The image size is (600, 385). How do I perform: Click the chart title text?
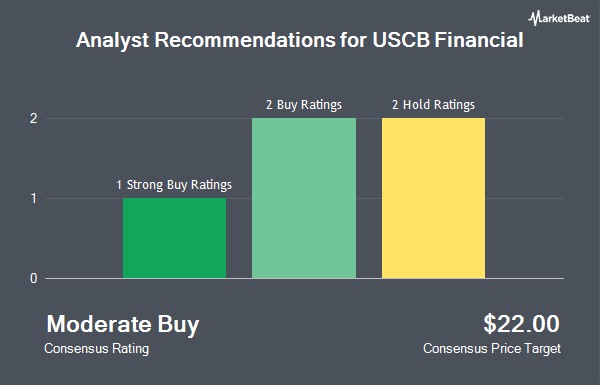click(300, 40)
